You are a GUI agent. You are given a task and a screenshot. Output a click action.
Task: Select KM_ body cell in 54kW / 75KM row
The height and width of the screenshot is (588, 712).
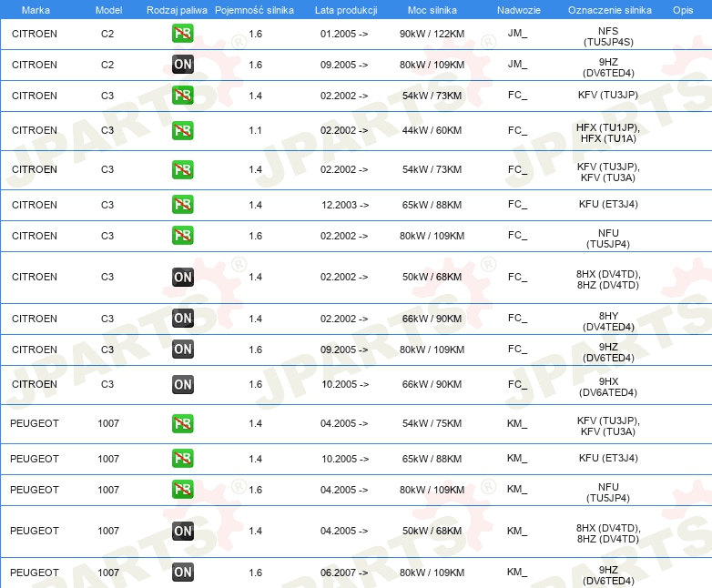pos(517,423)
